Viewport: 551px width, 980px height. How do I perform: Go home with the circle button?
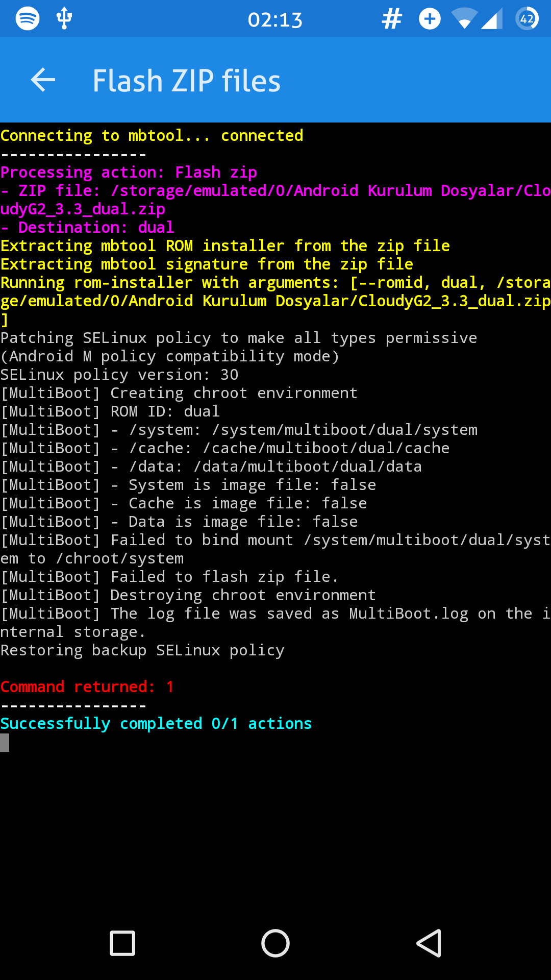pyautogui.click(x=275, y=943)
